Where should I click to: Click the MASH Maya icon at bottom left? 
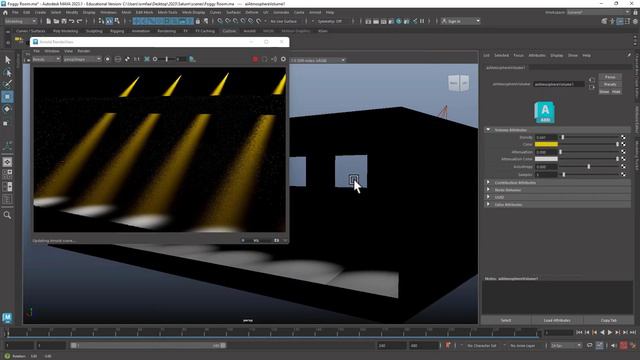tap(7, 317)
